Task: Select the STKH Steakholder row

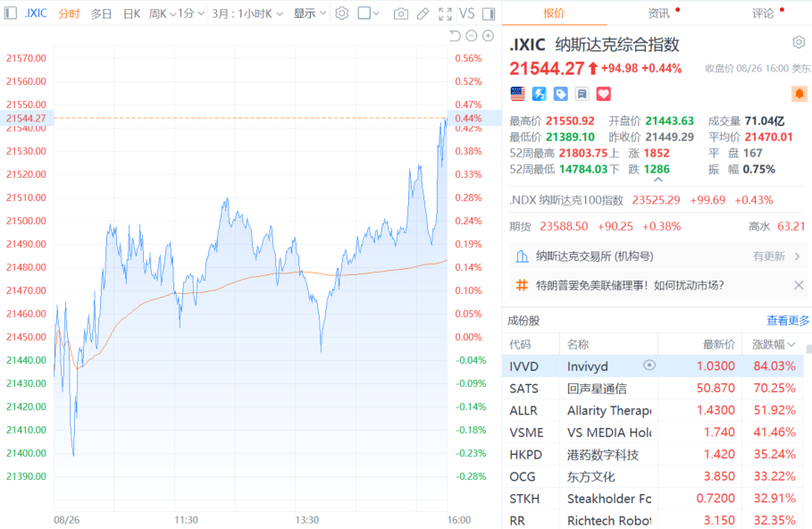Action: click(652, 499)
